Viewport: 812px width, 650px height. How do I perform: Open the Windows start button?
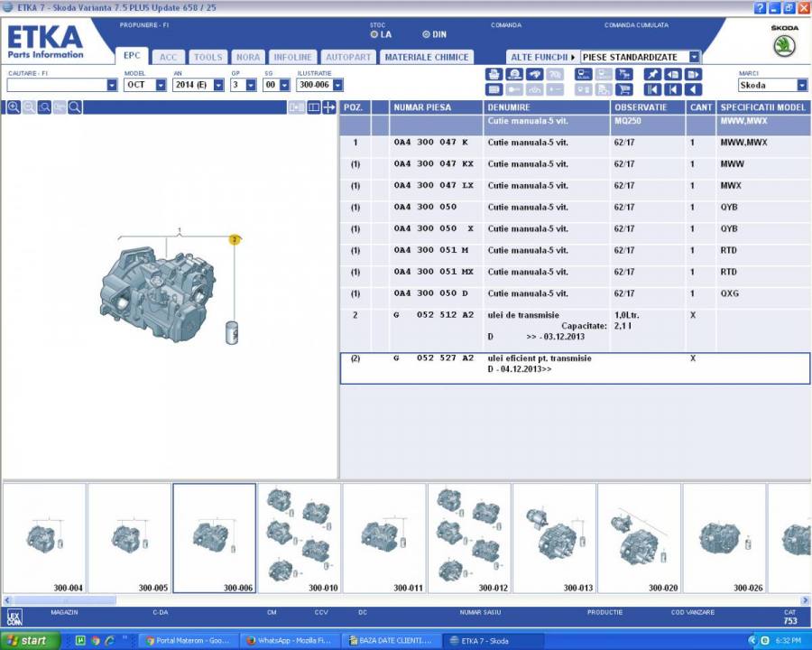click(x=31, y=640)
